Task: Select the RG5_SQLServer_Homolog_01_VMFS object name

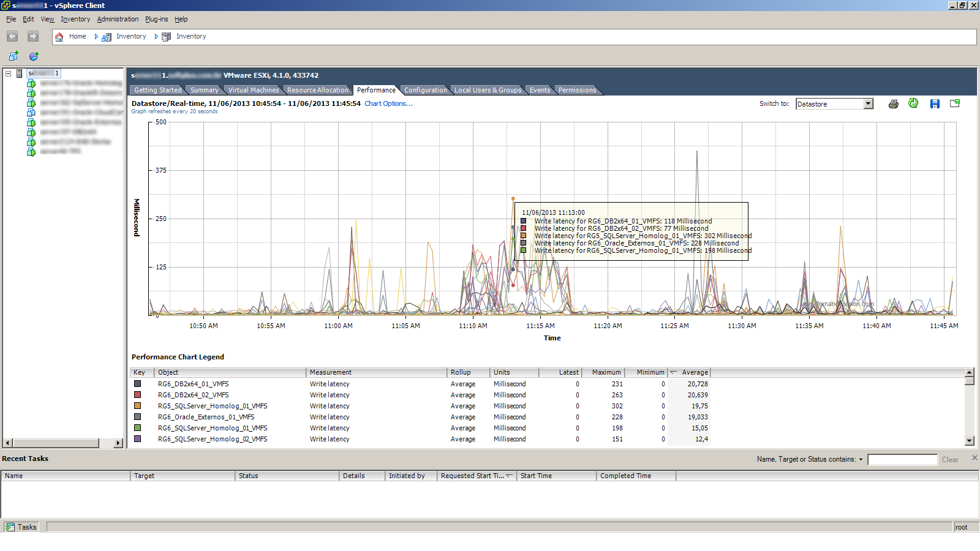Action: coord(213,406)
